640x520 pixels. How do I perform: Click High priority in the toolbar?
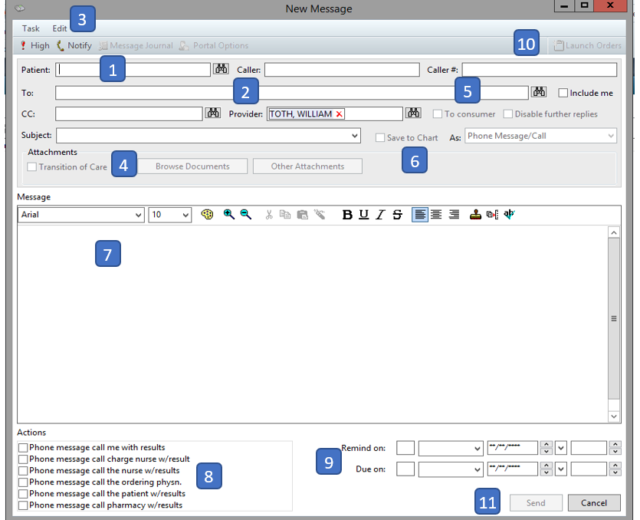(33, 46)
